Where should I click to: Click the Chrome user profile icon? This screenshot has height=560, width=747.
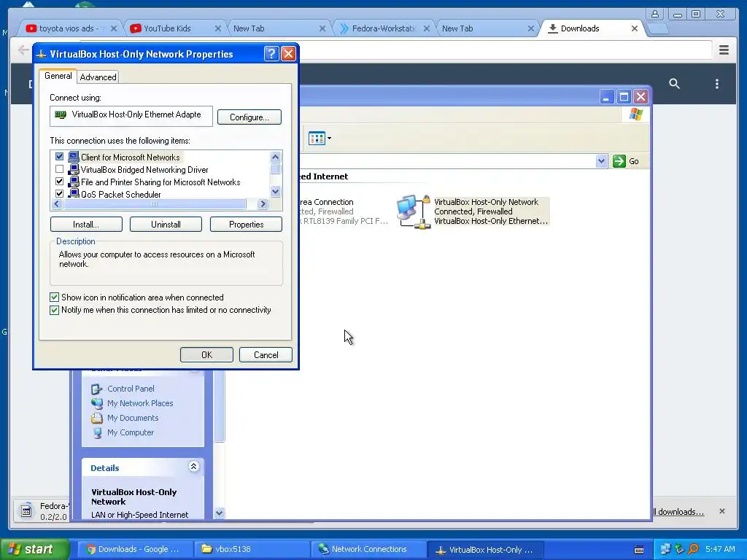(655, 14)
